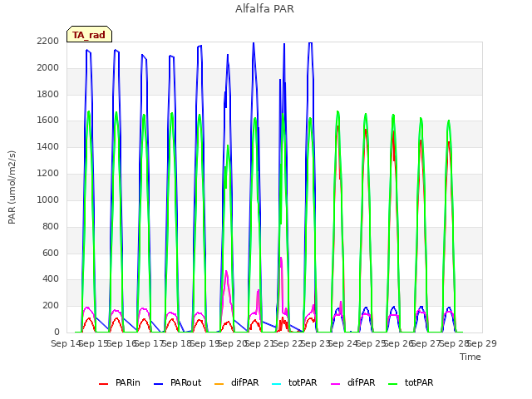Click the 600 y-axis tick label
The height and width of the screenshot is (399, 532).
tap(51, 253)
